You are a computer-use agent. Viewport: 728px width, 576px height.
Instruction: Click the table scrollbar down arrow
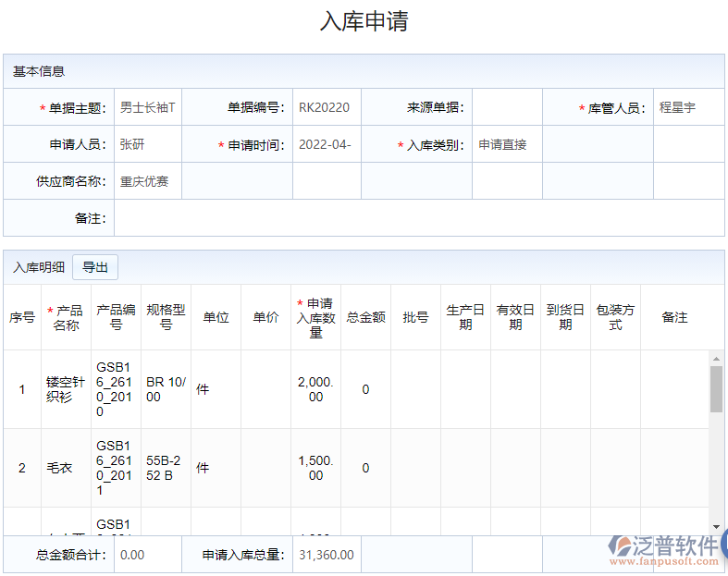pos(716,526)
